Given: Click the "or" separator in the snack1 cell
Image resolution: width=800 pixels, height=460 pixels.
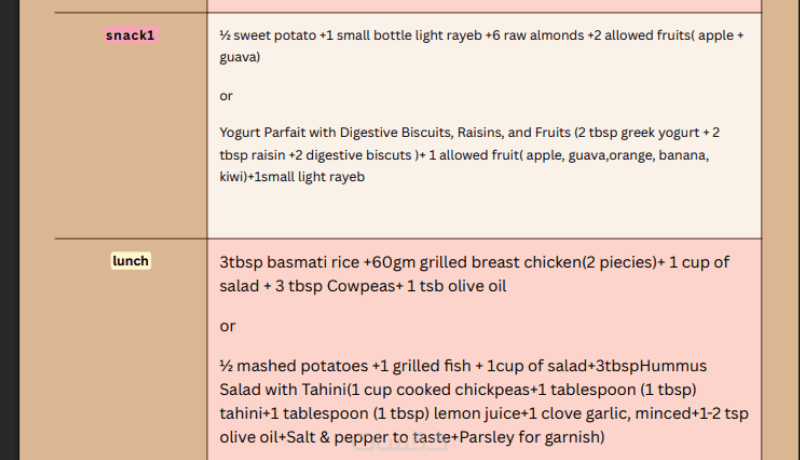Looking at the screenshot, I should click(226, 96).
